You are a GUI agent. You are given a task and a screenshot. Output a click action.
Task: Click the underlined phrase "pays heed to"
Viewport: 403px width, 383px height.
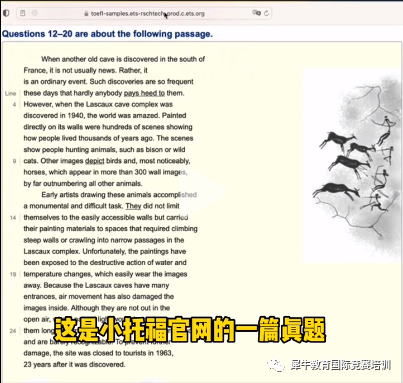(144, 93)
